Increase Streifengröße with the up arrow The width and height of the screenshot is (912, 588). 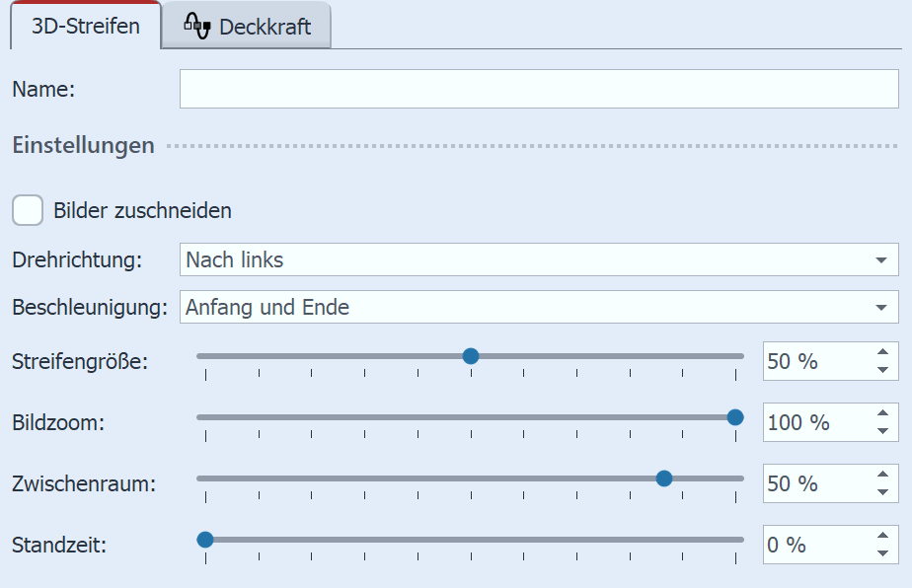tap(882, 353)
